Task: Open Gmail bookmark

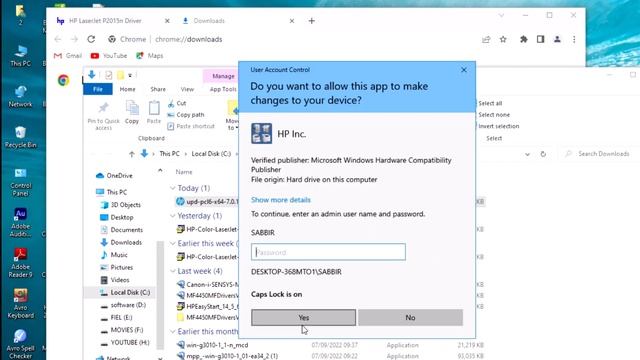Action: coord(68,56)
